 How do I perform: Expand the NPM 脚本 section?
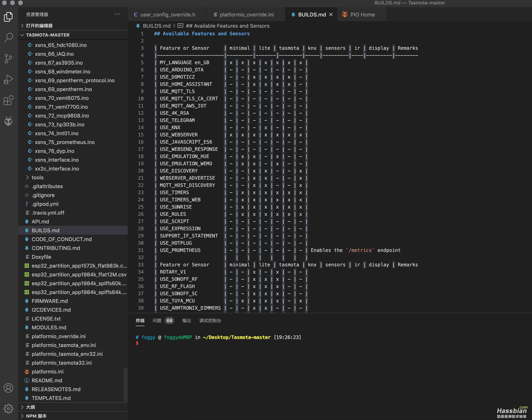(73, 416)
